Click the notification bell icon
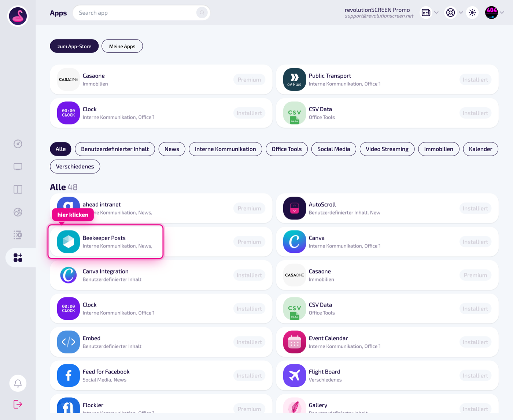Image resolution: width=513 pixels, height=420 pixels. (x=18, y=383)
